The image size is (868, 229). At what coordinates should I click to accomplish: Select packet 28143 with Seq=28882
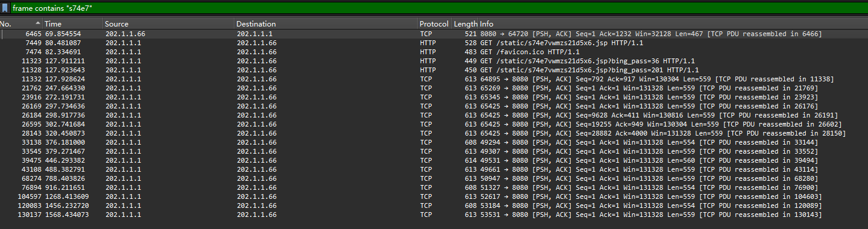click(x=434, y=133)
